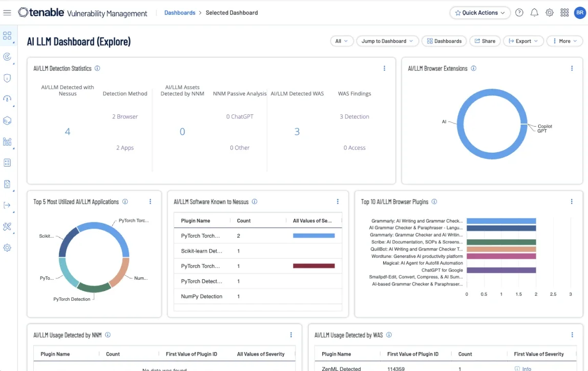Click the dark red severity bar in Nessus table
Image resolution: width=588 pixels, height=371 pixels.
click(314, 266)
